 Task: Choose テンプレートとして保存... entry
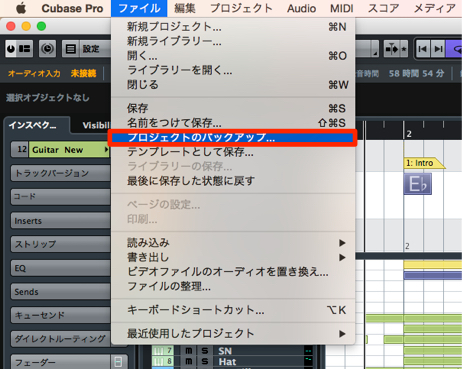pos(233,152)
